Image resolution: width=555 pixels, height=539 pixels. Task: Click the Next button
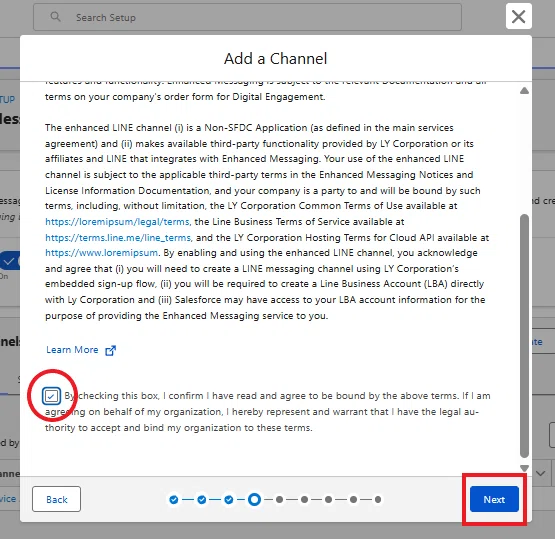(494, 499)
